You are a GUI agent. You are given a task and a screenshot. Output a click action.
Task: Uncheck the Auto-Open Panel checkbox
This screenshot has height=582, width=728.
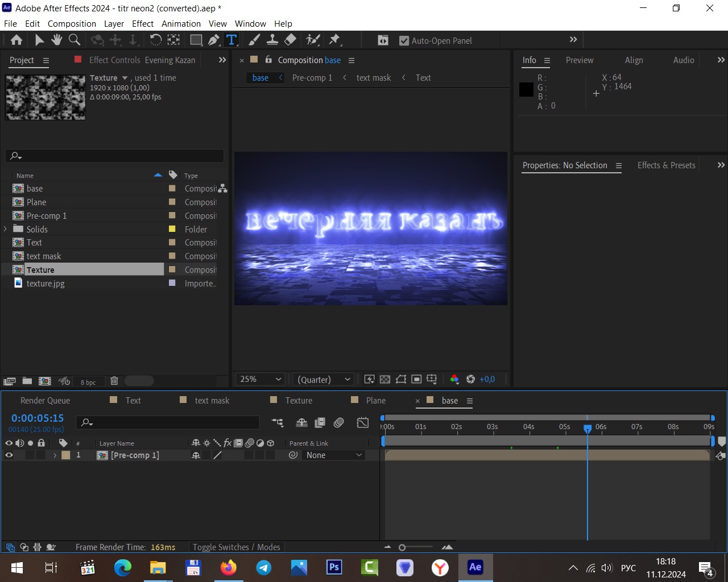(404, 41)
